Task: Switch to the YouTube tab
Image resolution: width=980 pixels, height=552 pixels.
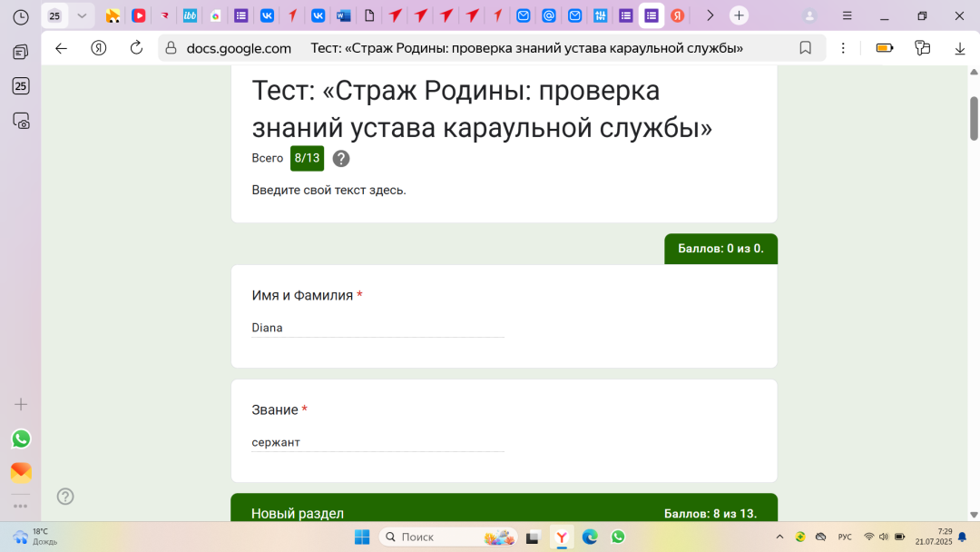Action: point(139,15)
